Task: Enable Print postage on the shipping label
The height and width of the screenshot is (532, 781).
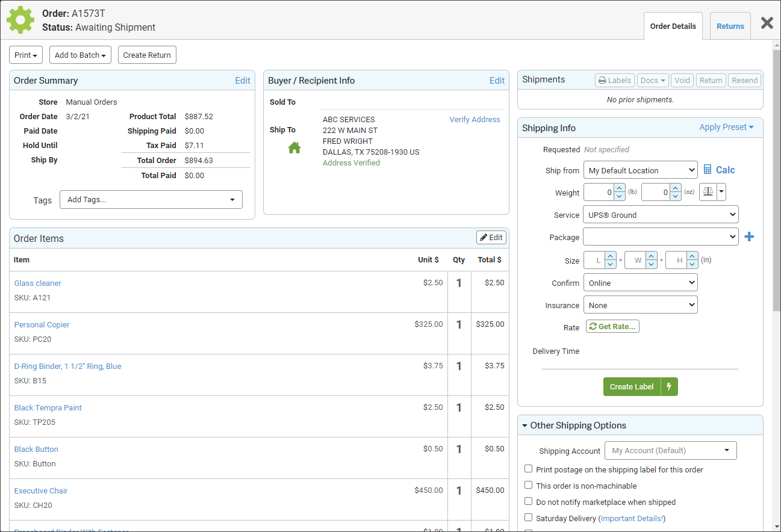Action: coord(528,469)
